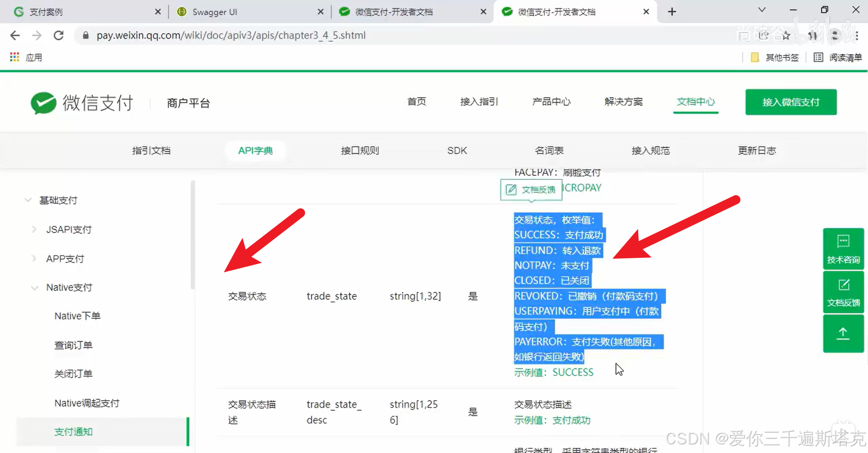The width and height of the screenshot is (868, 453).
Task: Close the 支付案例 tab
Action: click(158, 12)
